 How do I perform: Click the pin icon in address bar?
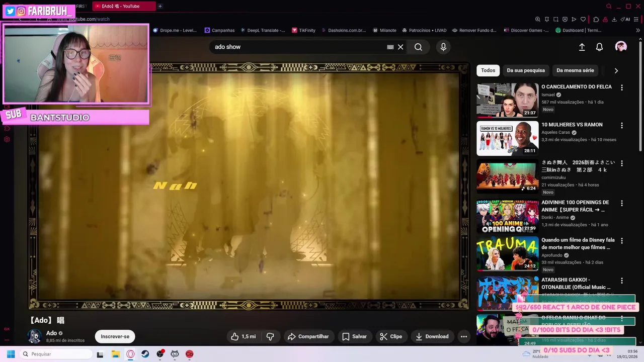(547, 19)
